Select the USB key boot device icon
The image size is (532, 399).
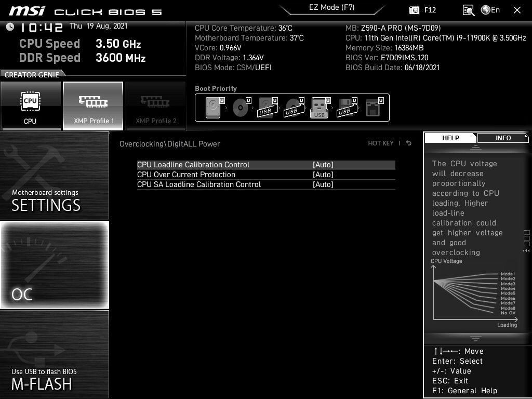(x=320, y=108)
